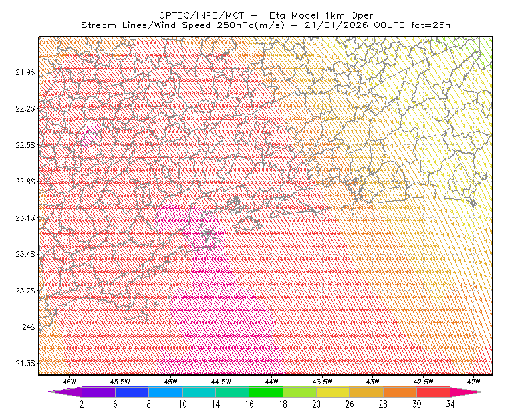The height and width of the screenshot is (411, 532).
Task: Click the 43.5W longitude axis label
Action: click(322, 382)
